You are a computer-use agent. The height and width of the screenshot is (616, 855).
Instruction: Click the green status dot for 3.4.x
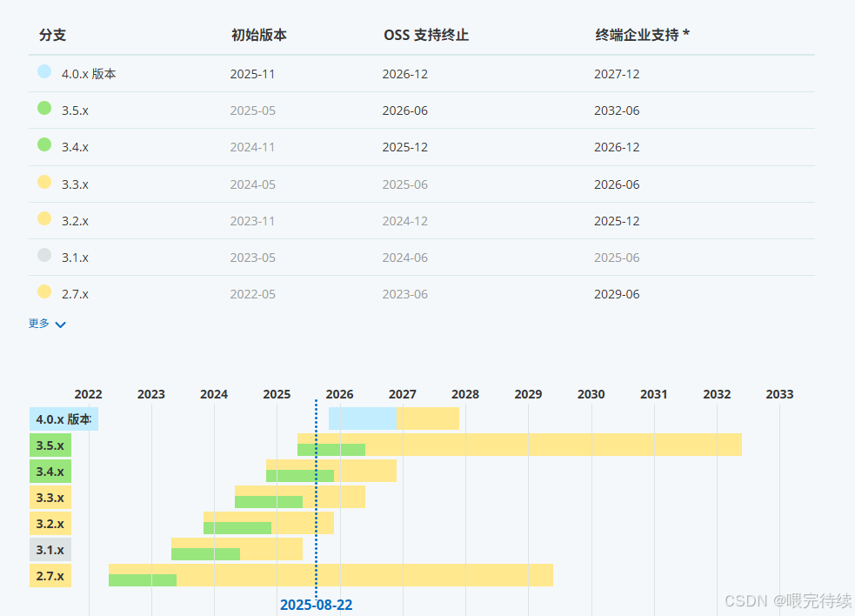(44, 144)
